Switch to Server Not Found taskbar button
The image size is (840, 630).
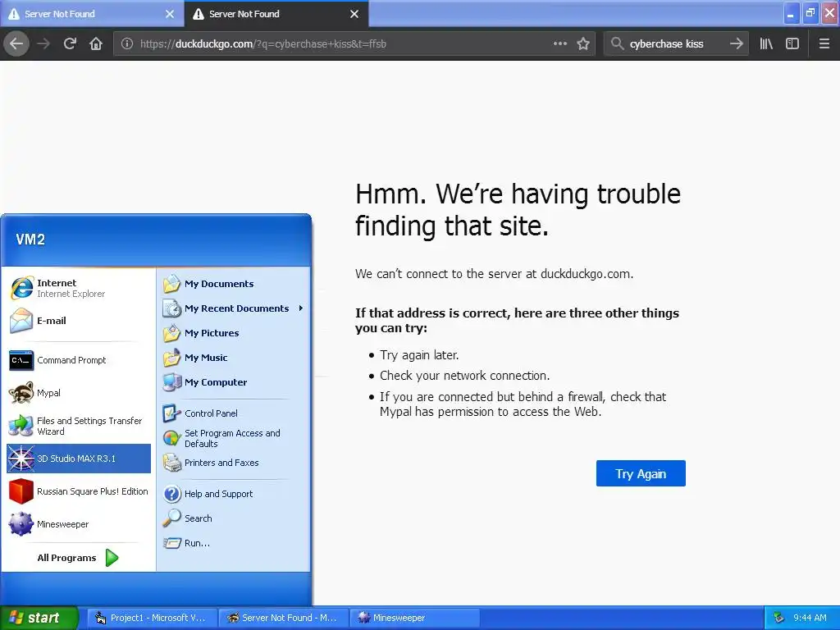pyautogui.click(x=283, y=618)
